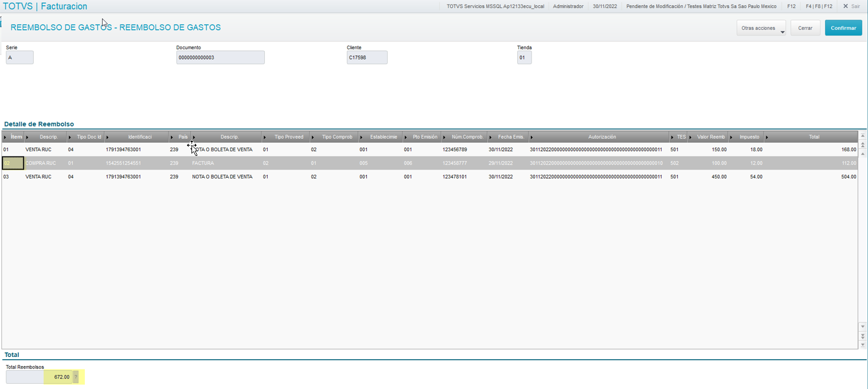Image resolution: width=868 pixels, height=389 pixels.
Task: Select item cell 01 in the grid
Action: pos(13,150)
